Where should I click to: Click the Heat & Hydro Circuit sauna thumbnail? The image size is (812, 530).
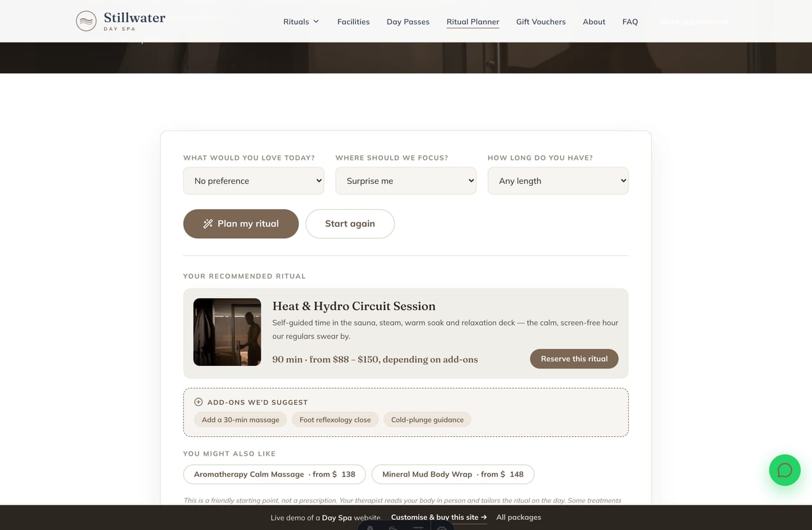[x=227, y=332]
